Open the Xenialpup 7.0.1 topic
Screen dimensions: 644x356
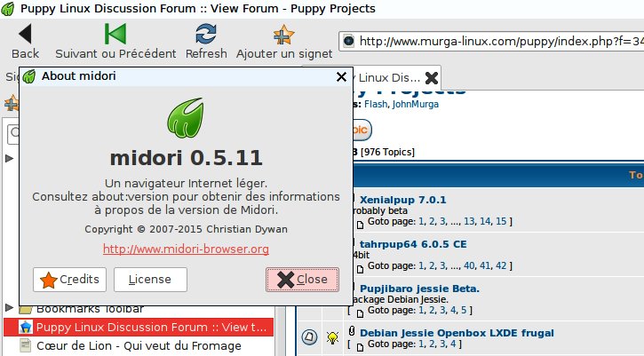click(403, 200)
